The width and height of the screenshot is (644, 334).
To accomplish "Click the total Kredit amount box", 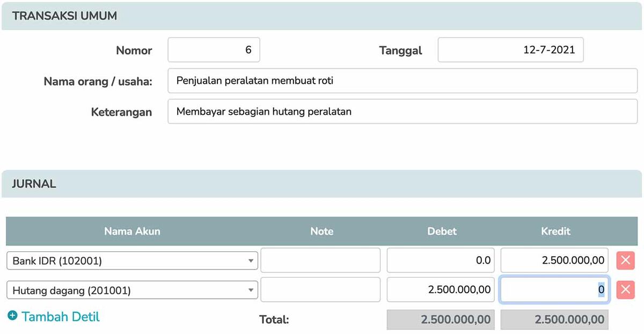I will click(x=554, y=320).
